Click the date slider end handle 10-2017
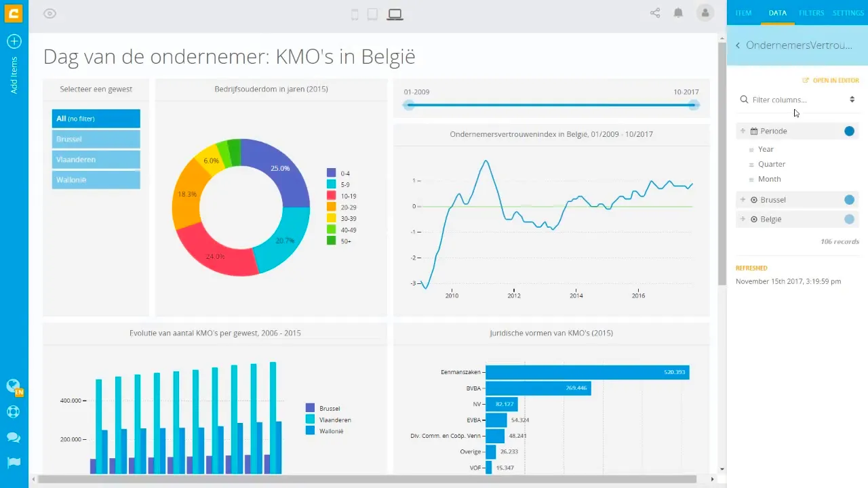 [693, 105]
